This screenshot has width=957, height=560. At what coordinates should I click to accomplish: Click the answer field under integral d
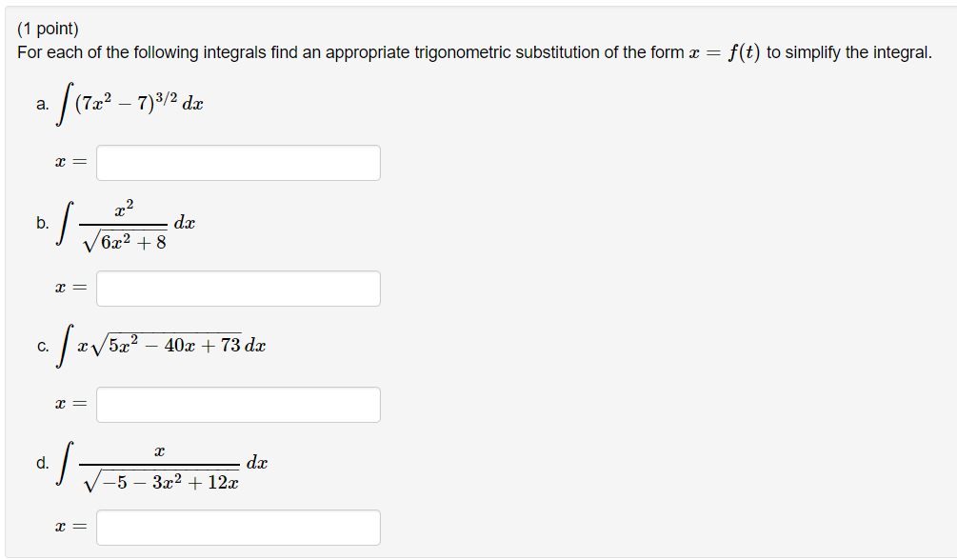point(237,529)
